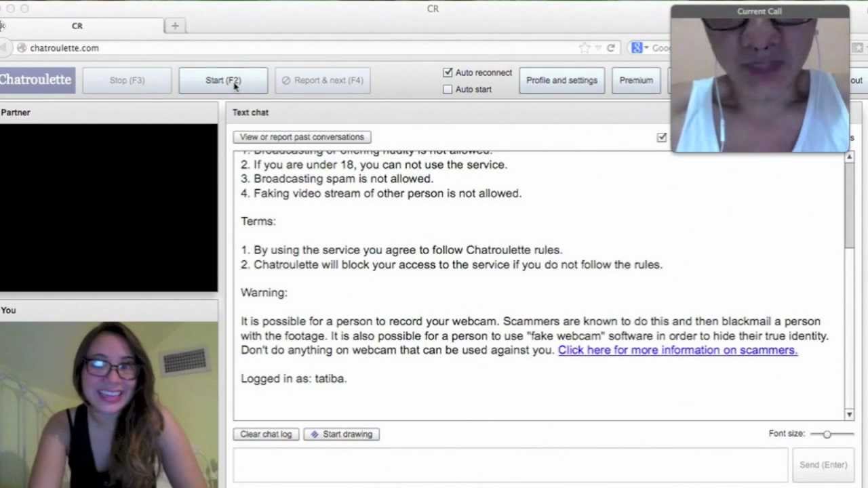Click chat scrollbar down arrow
The height and width of the screenshot is (488, 868).
tap(849, 414)
